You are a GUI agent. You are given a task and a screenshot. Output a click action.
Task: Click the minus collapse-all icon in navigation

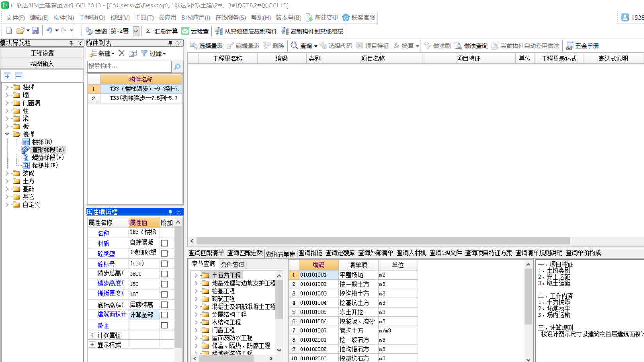point(19,76)
